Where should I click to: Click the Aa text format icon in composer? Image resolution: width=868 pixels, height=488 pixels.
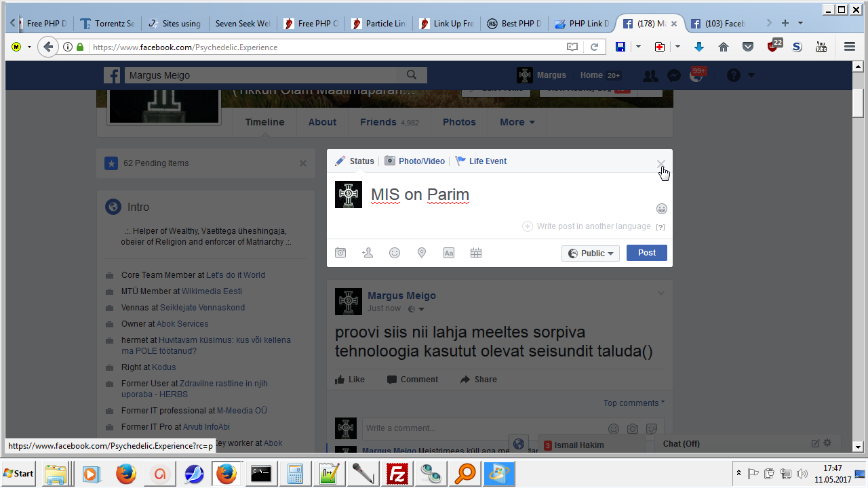click(449, 253)
